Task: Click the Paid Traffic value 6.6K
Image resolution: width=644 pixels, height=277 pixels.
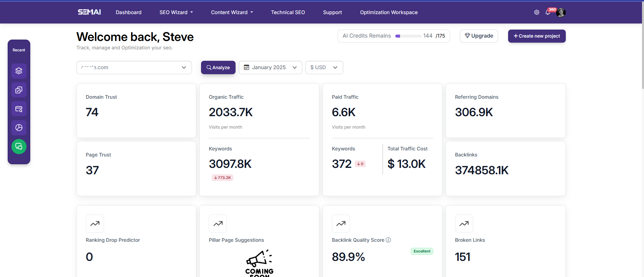Action: tap(344, 112)
